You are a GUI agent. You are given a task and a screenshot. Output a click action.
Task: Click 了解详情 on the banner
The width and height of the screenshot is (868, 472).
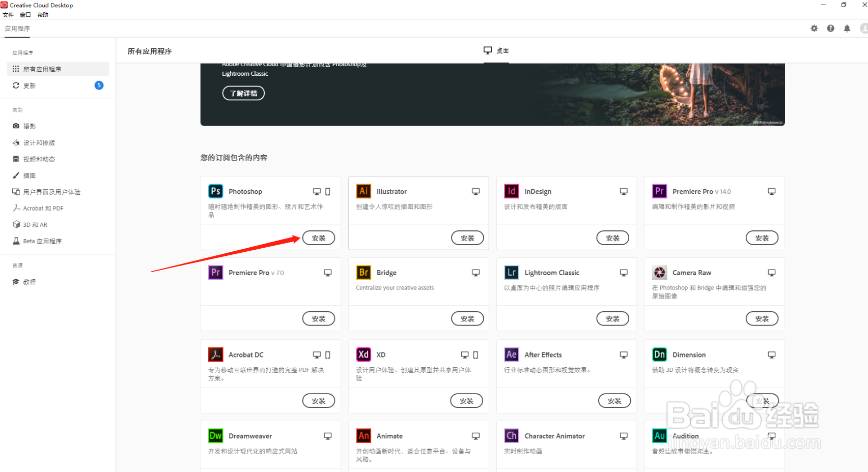(x=243, y=93)
